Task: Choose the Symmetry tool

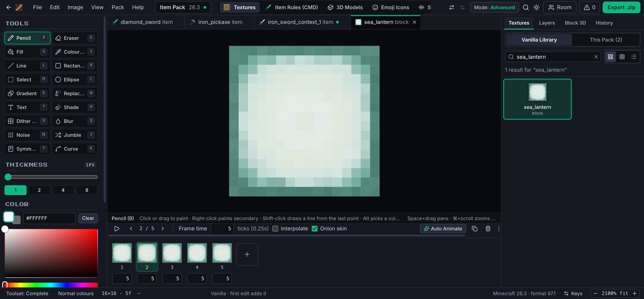Action: 27,149
